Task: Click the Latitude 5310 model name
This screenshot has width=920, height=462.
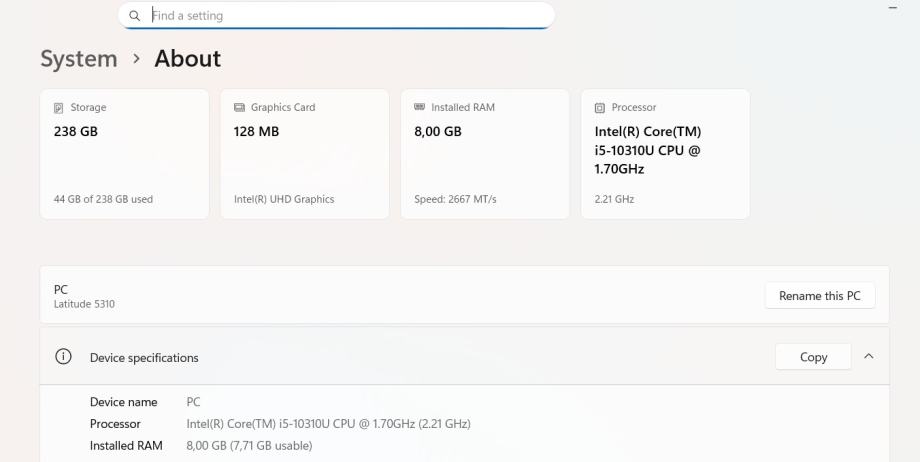Action: pos(84,304)
